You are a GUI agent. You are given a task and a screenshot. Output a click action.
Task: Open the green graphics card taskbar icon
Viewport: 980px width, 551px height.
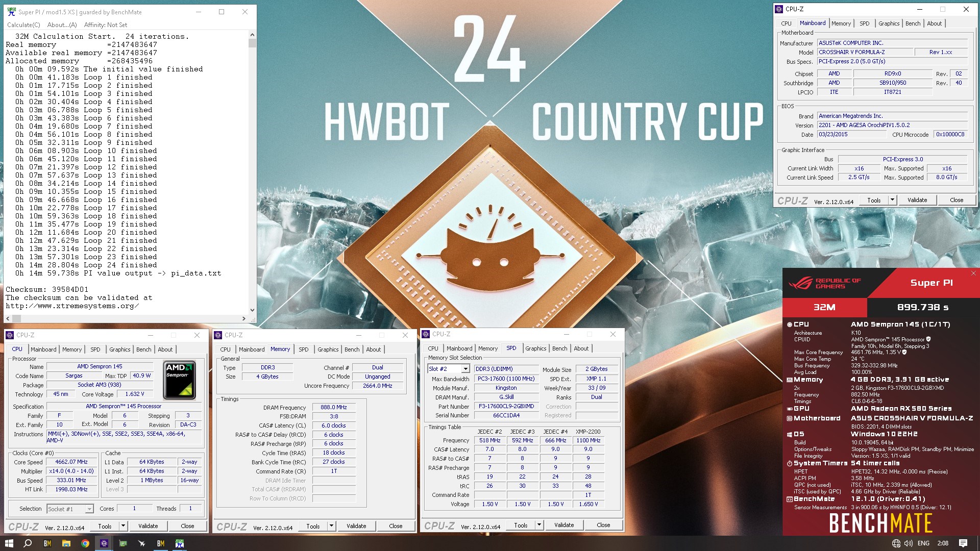tap(123, 543)
